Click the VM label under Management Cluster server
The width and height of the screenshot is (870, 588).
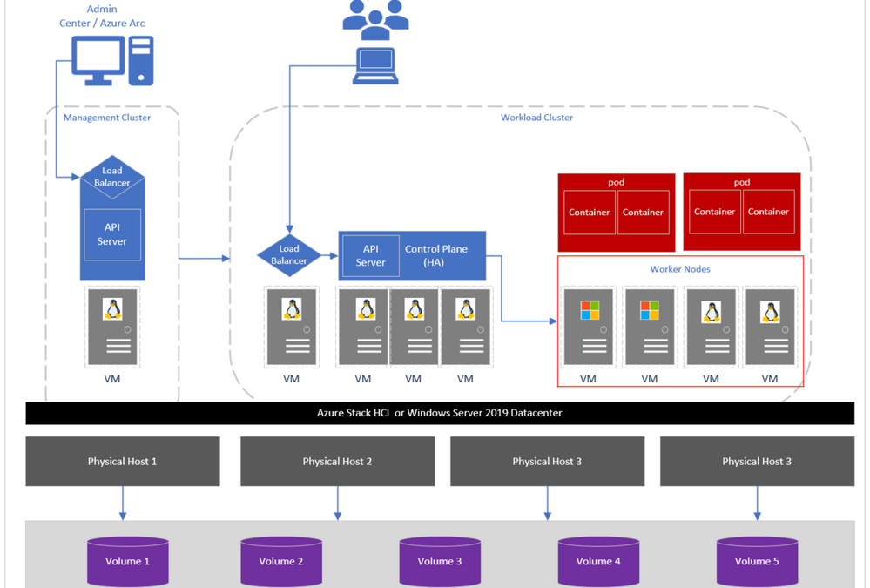(x=112, y=379)
